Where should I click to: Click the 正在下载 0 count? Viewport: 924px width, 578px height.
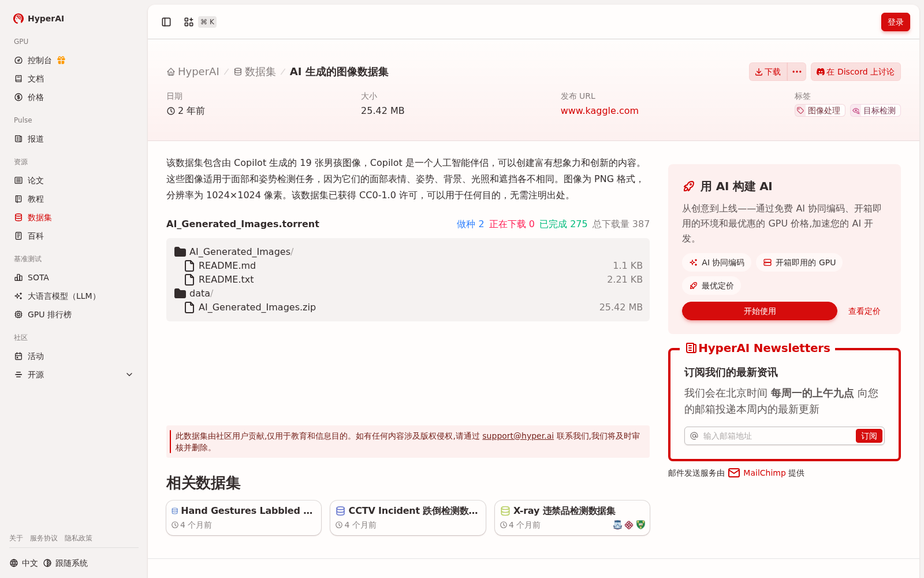[x=512, y=224]
